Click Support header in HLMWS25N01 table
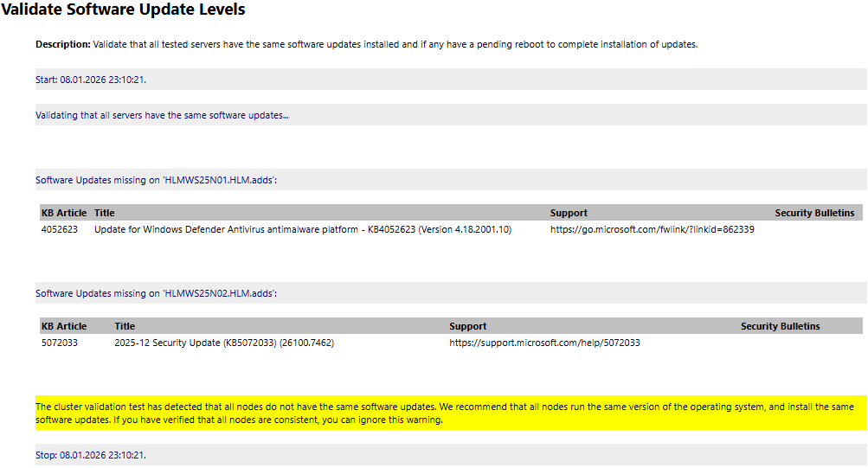Viewport: 868px width, 468px height. click(x=569, y=213)
